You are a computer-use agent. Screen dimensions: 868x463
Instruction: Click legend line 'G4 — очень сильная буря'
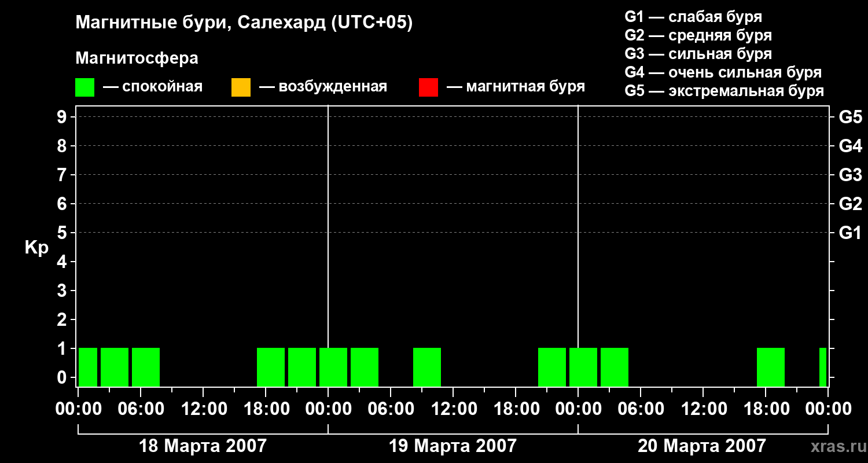723,72
